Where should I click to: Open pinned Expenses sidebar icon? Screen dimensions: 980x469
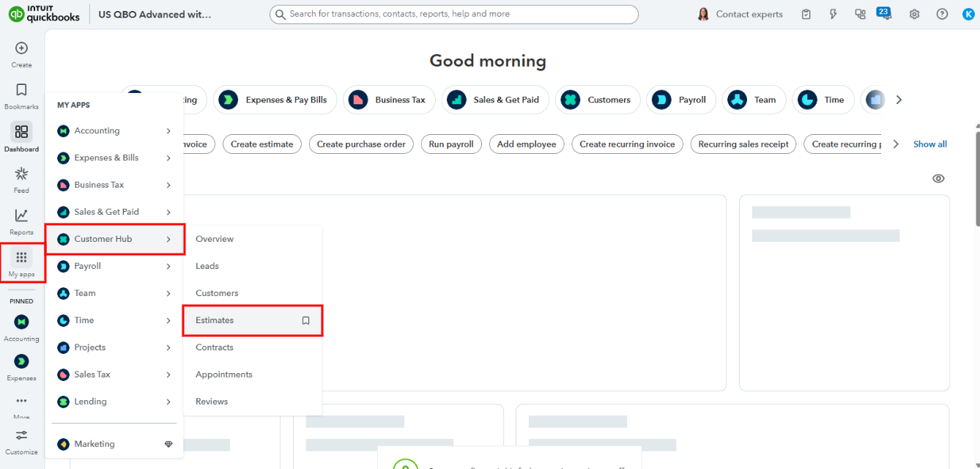[x=21, y=361]
